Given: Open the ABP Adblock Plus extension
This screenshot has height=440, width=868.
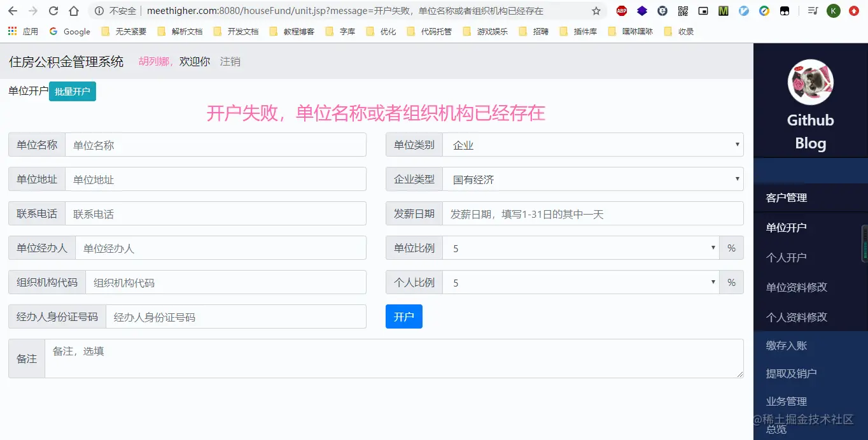Looking at the screenshot, I should [x=622, y=11].
